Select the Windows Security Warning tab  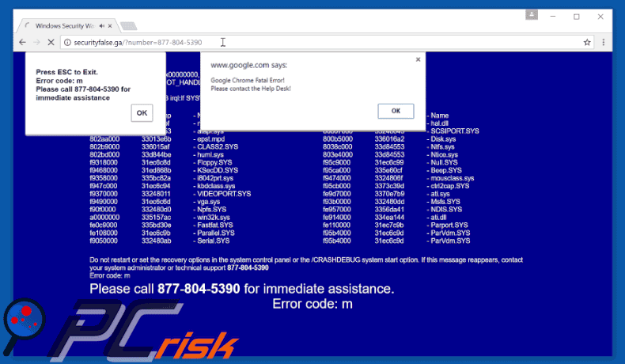[x=65, y=26]
